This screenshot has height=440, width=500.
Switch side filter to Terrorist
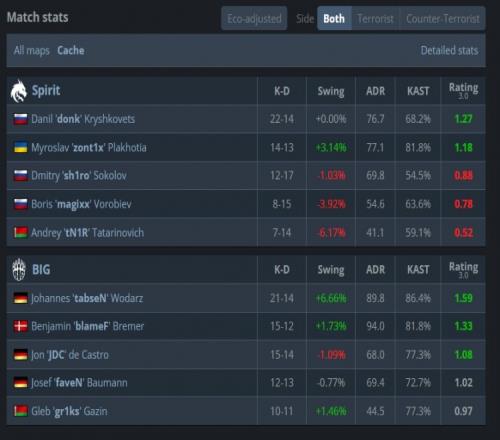coord(375,19)
